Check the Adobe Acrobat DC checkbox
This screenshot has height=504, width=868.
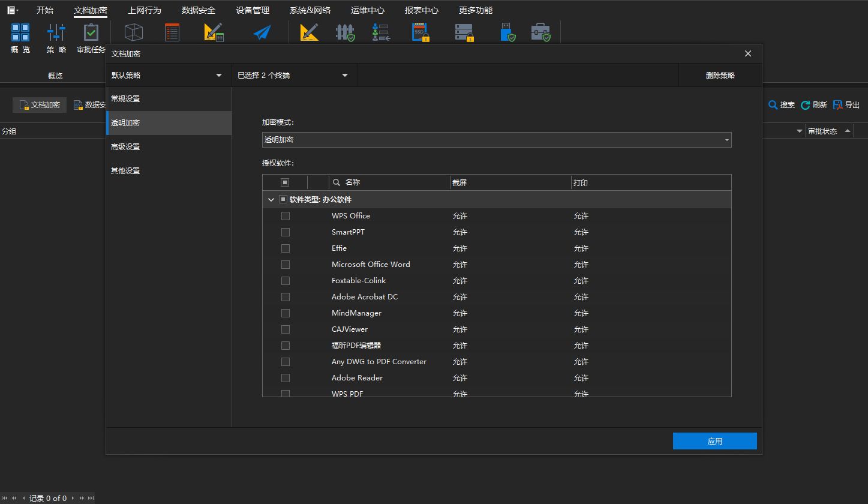pyautogui.click(x=286, y=297)
